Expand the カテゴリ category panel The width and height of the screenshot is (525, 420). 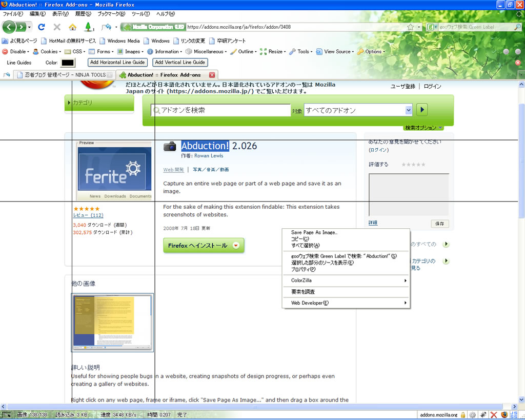tap(99, 103)
